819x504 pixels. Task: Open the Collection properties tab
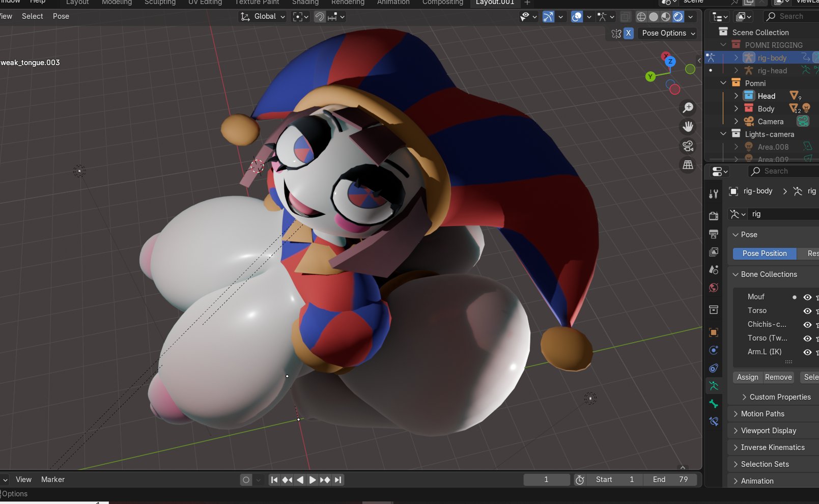coord(714,310)
